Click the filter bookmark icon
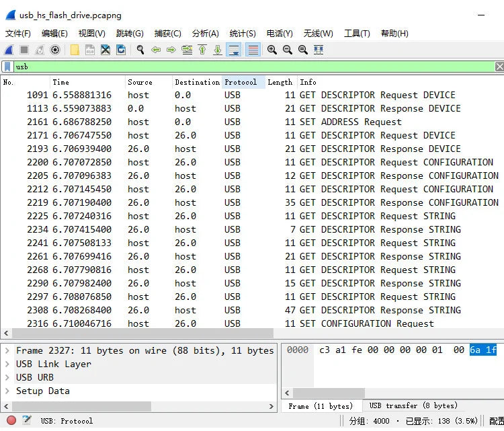 click(x=7, y=67)
